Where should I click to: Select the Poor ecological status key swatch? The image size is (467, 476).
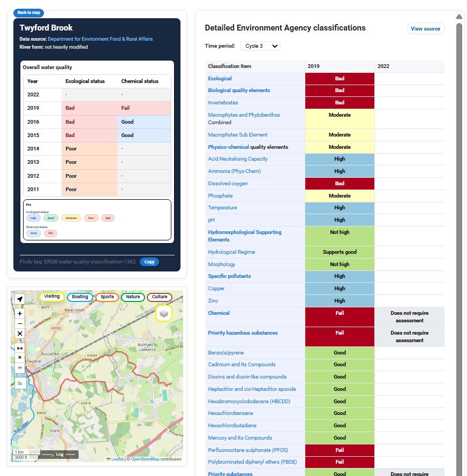[91, 218]
